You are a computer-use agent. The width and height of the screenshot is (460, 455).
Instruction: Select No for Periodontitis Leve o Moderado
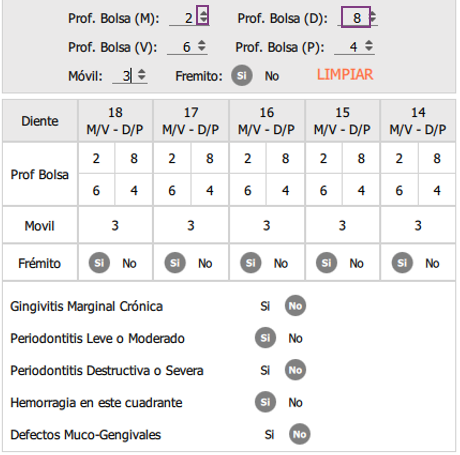pyautogui.click(x=295, y=338)
